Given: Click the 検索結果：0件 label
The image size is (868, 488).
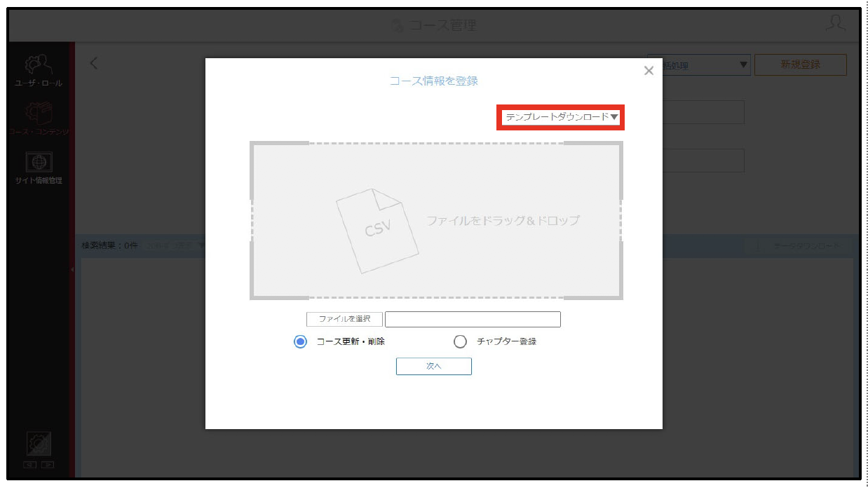Looking at the screenshot, I should 110,246.
